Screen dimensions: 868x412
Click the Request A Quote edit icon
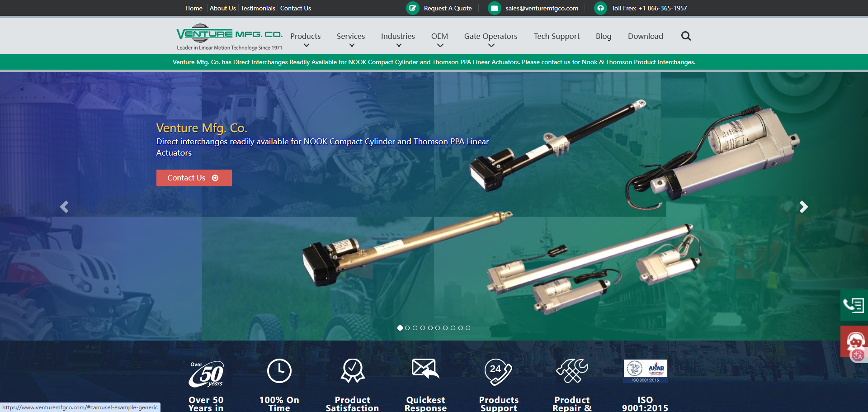click(412, 8)
